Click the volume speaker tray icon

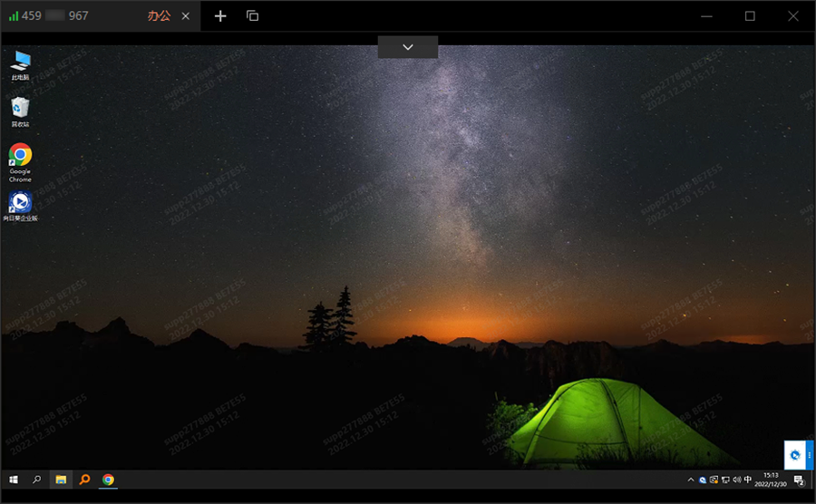(736, 480)
